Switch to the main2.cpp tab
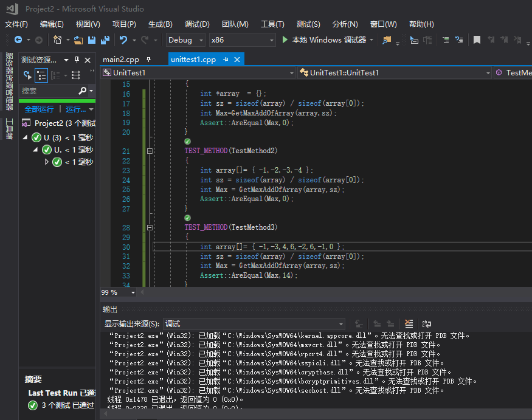 121,60
